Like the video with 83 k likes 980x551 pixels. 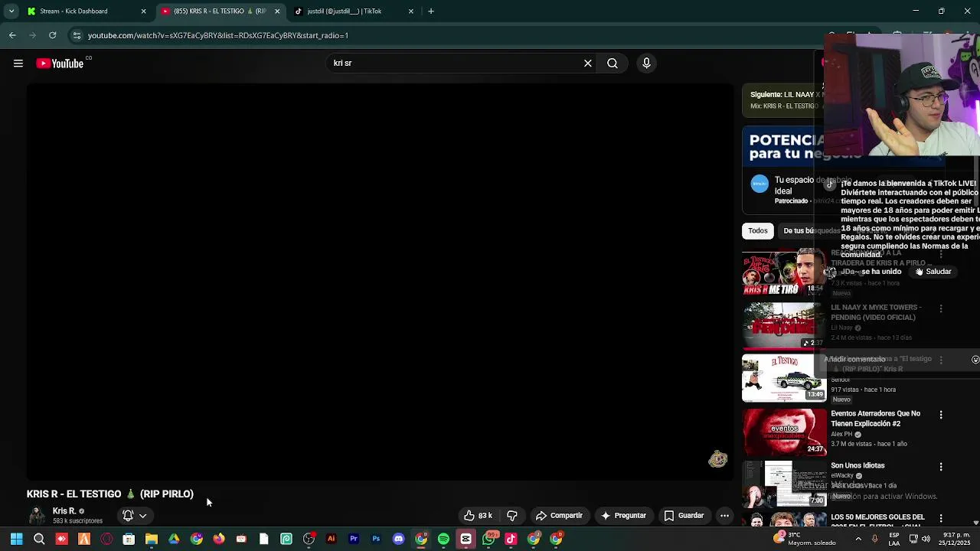[x=477, y=516]
